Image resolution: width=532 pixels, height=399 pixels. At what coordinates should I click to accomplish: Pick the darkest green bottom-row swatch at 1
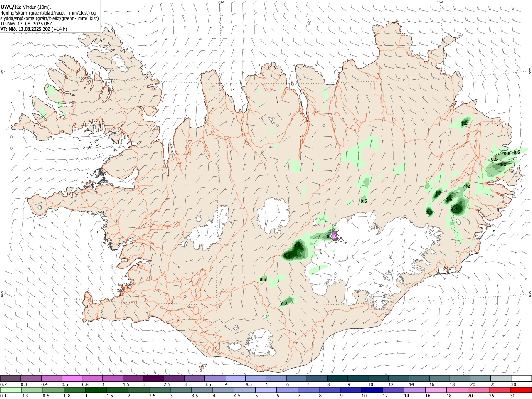pos(96,390)
